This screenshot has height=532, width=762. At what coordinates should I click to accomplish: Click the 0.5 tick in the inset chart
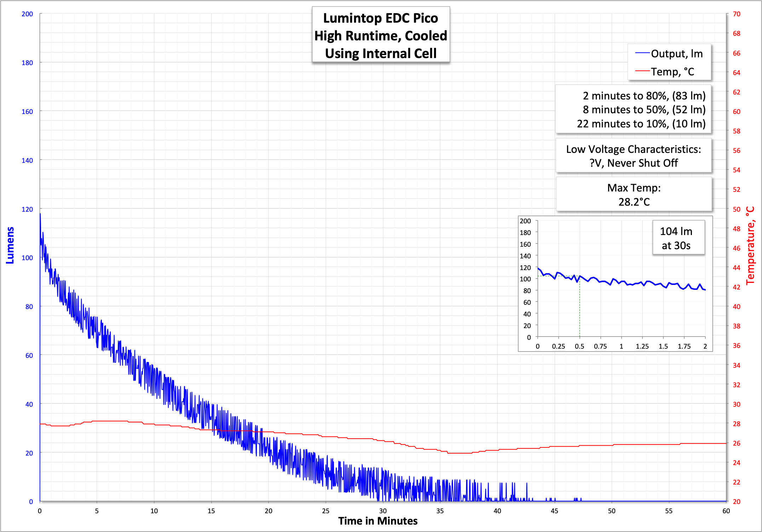[x=579, y=347]
